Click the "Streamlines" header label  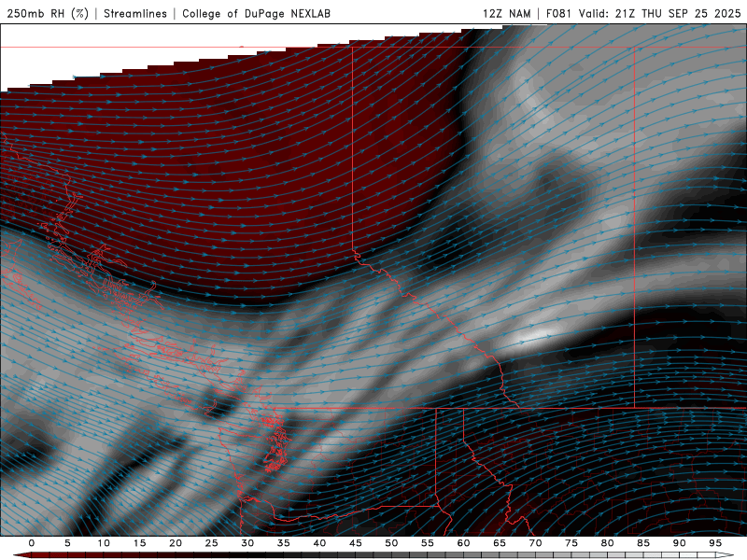(135, 13)
